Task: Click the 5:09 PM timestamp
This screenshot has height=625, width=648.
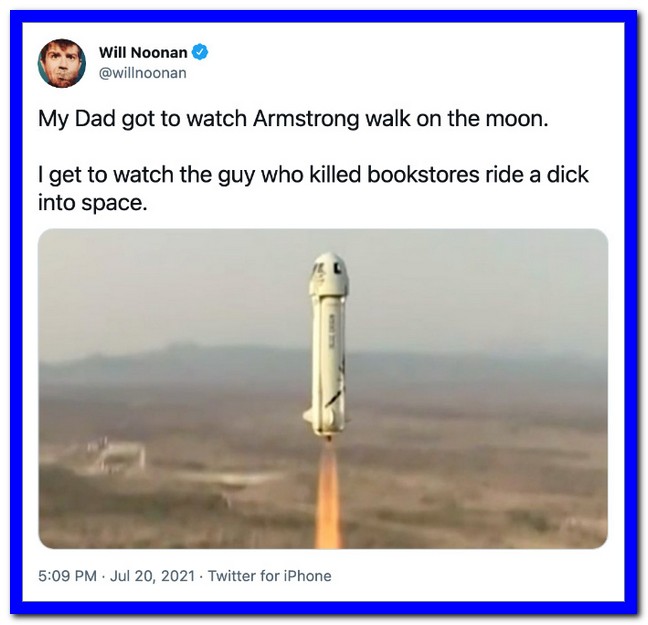Action: pyautogui.click(x=67, y=575)
